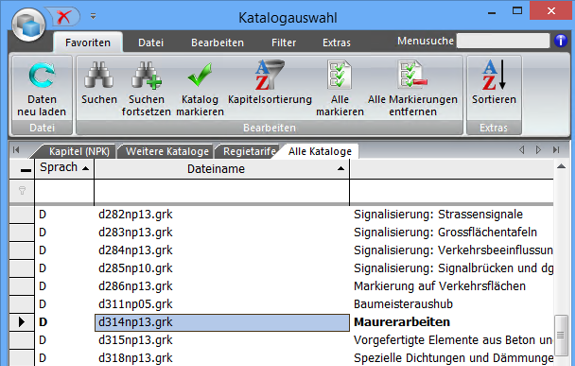Select row d315np13.grk
575x366 pixels.
point(135,340)
